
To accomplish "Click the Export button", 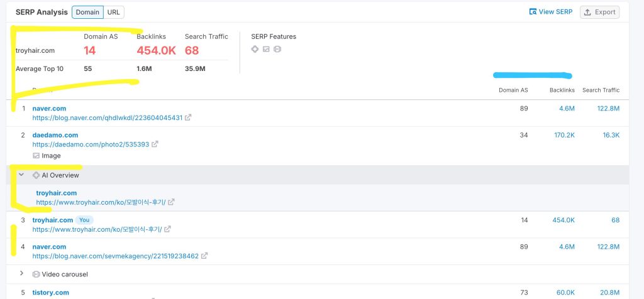I will [x=599, y=12].
